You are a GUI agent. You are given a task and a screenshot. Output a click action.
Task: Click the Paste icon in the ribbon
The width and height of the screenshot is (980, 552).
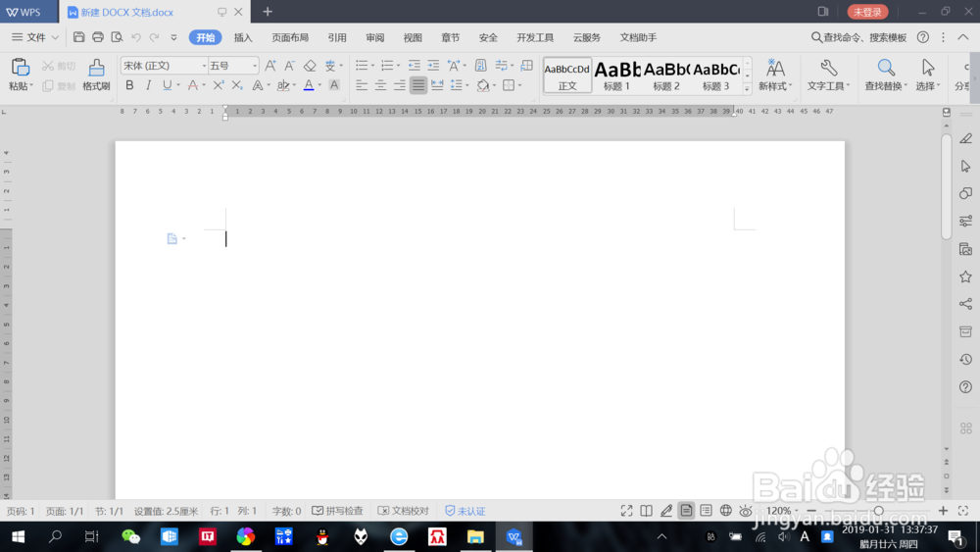(20, 68)
